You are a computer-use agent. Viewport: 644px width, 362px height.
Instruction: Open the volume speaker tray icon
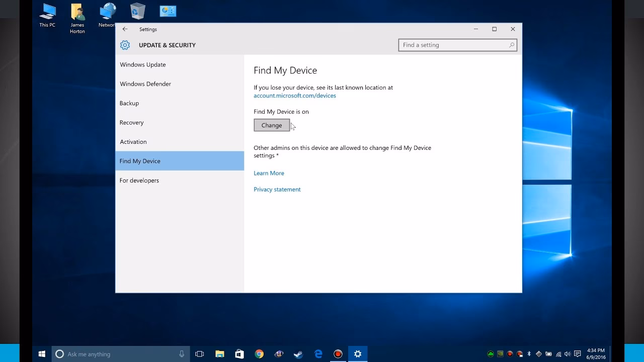(568, 353)
